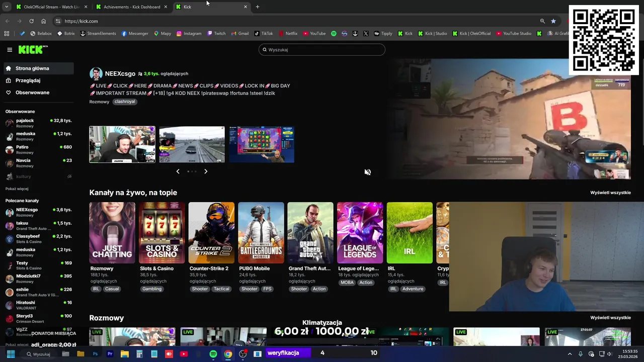Viewport: 644px width, 362px height.
Task: Click the Wyszukaj search field on Kick
Action: pyautogui.click(x=322, y=50)
